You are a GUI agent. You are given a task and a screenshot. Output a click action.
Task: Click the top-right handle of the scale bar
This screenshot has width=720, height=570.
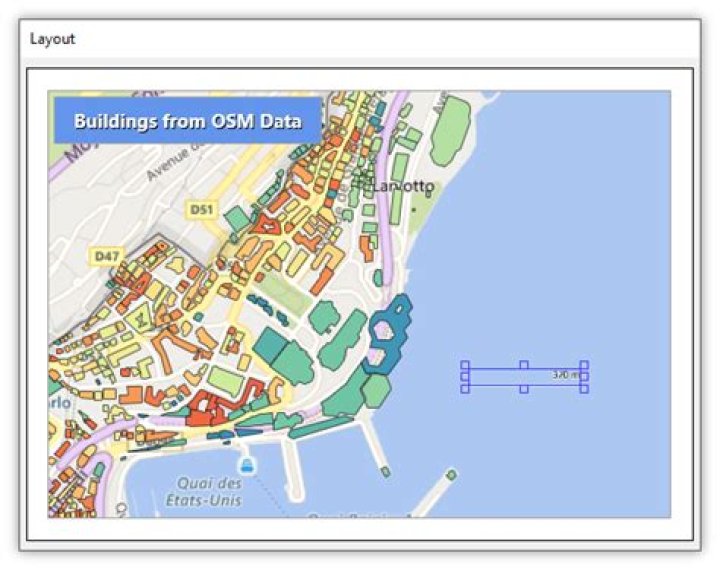click(584, 366)
